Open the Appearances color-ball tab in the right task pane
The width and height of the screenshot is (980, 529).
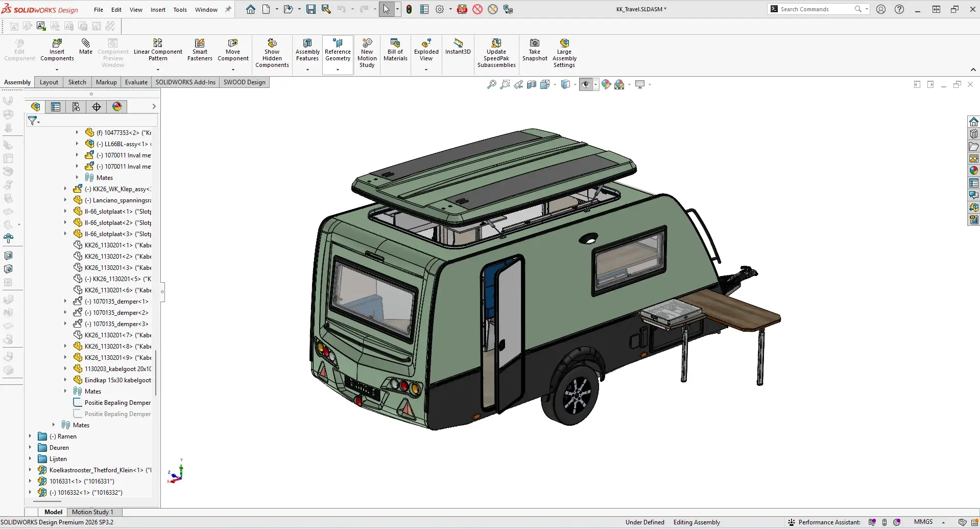point(974,170)
